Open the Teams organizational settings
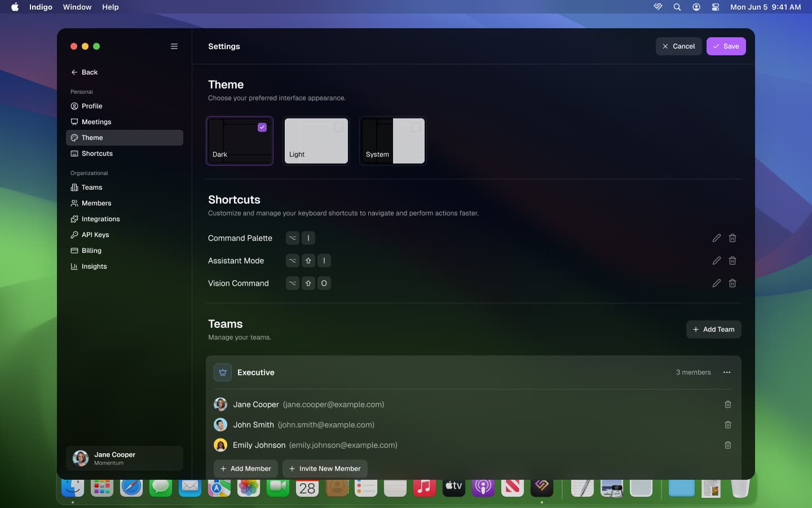The width and height of the screenshot is (812, 508). [x=92, y=187]
